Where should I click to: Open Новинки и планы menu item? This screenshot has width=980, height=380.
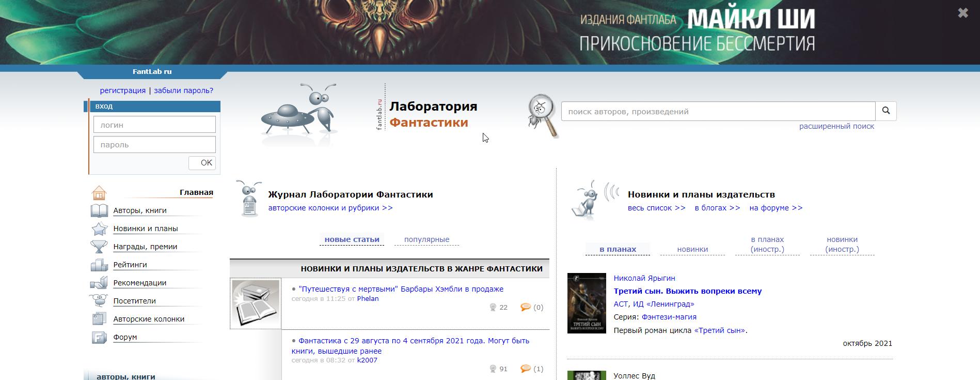click(x=146, y=229)
